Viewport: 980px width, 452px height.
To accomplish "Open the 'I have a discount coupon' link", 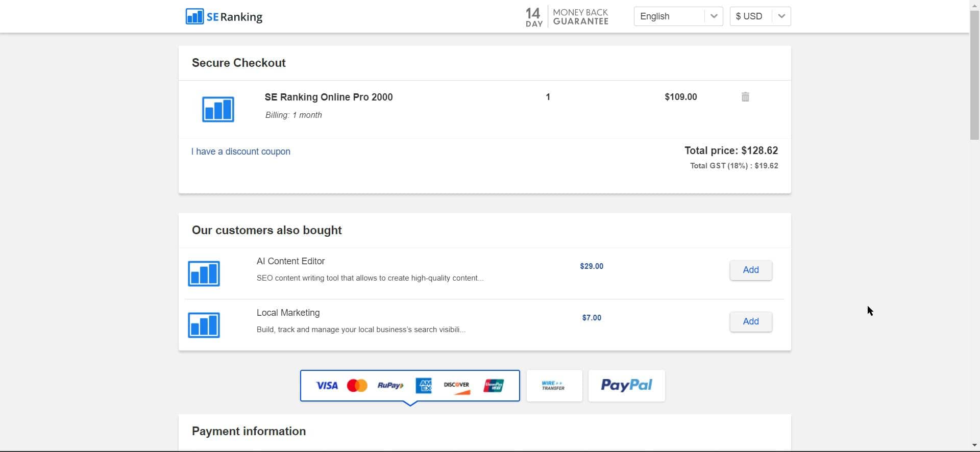I will (x=241, y=152).
